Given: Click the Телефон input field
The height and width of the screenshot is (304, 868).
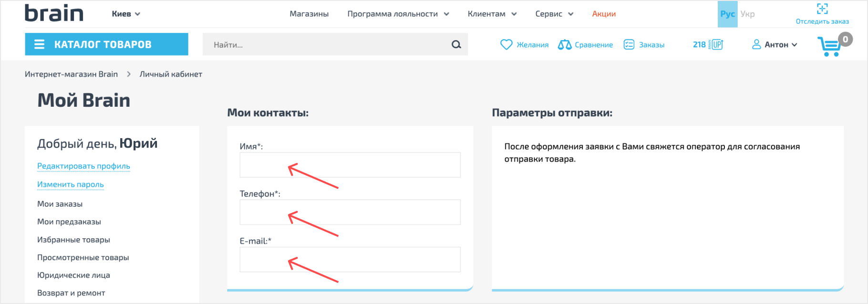Looking at the screenshot, I should [350, 212].
